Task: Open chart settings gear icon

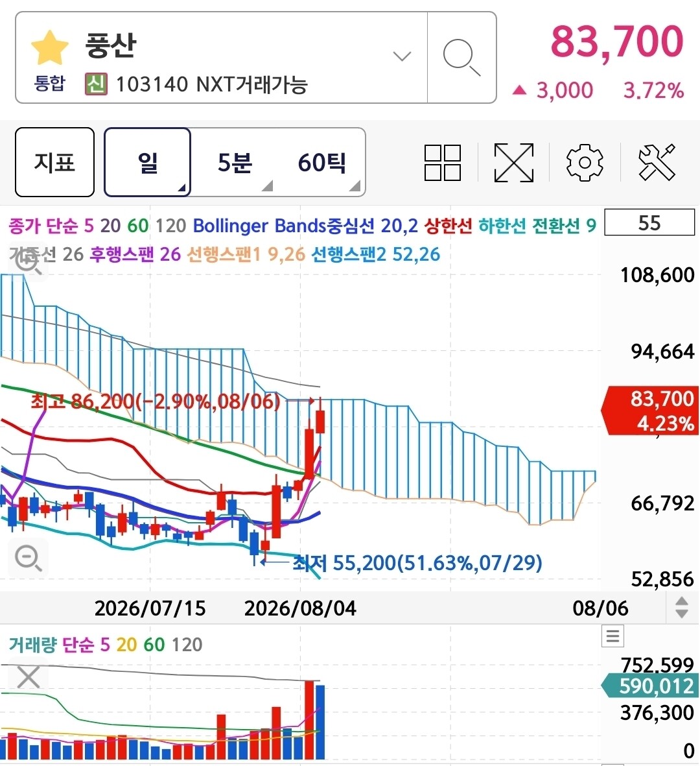Action: 585,163
